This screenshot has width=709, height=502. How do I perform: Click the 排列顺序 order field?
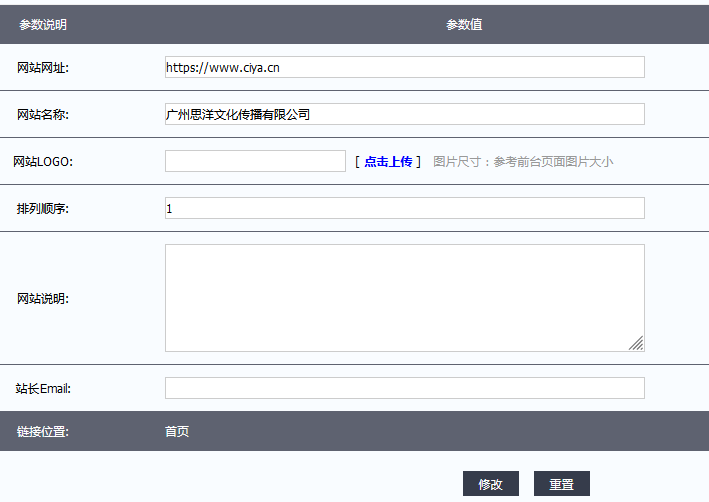(404, 208)
